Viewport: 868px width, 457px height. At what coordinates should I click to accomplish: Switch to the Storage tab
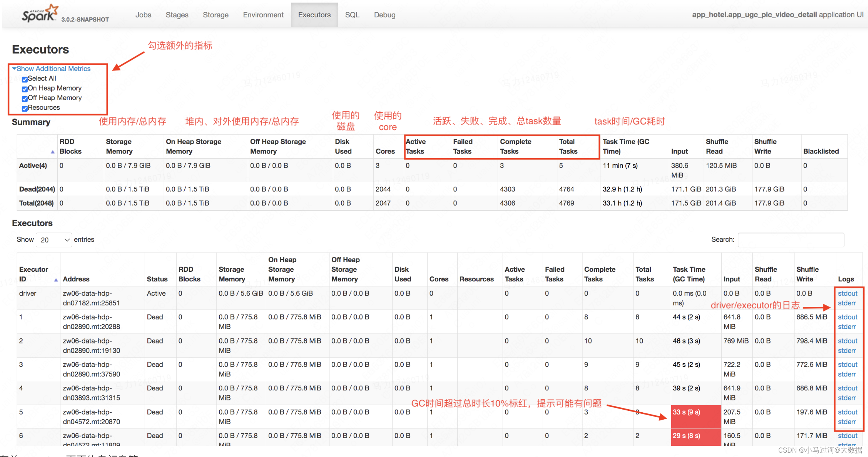tap(215, 15)
